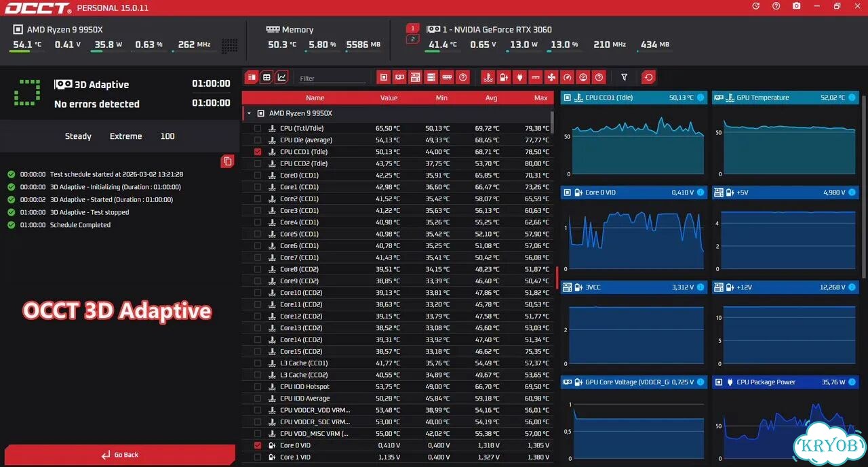Click the GPU device filter icon

coord(400,77)
